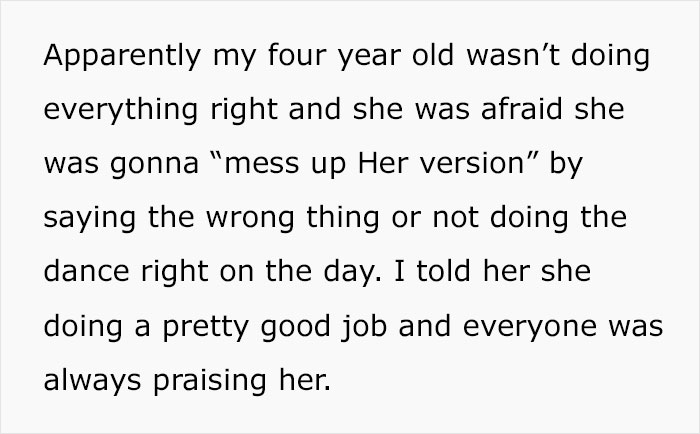700x434 pixels.
Task: Click on the word "everyone"
Action: [530, 327]
